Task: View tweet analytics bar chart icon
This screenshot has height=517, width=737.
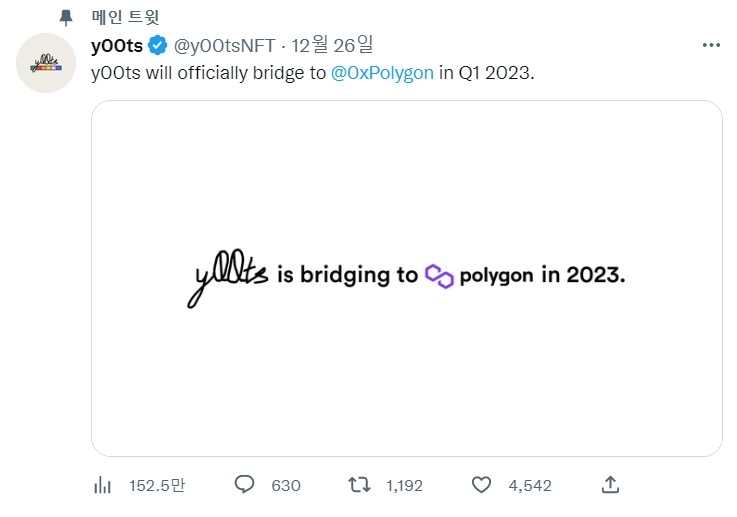Action: 102,485
